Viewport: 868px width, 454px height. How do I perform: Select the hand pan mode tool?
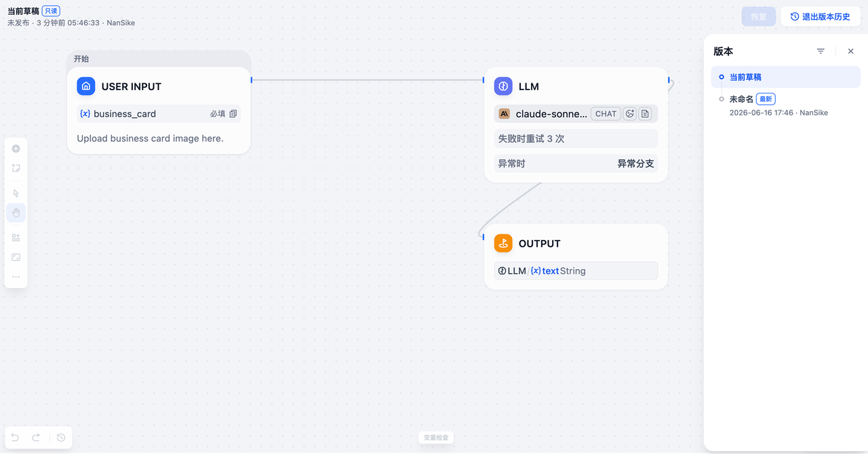click(16, 213)
